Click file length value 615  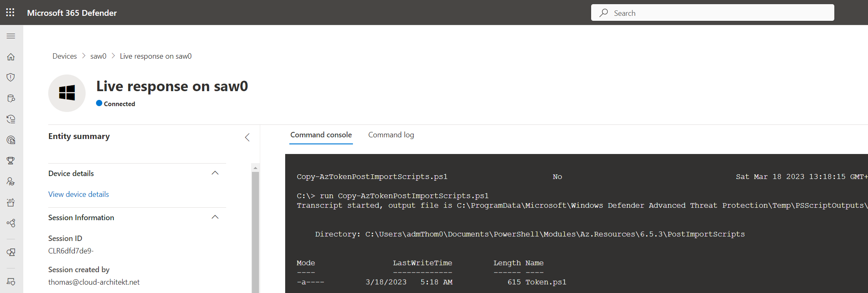tap(514, 282)
